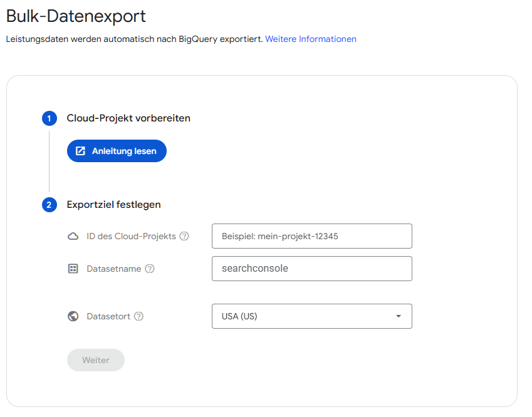Click the Weiter button
Image resolution: width=532 pixels, height=417 pixels.
tap(96, 360)
